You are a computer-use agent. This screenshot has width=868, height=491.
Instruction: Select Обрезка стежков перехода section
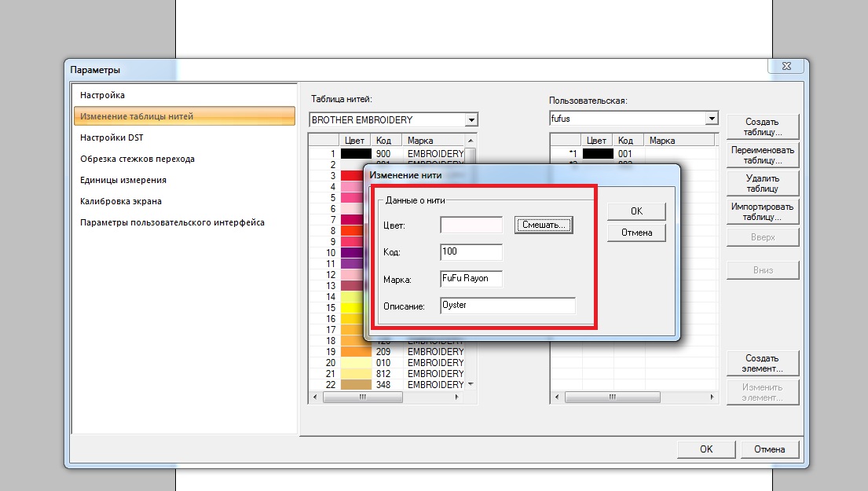tap(137, 159)
